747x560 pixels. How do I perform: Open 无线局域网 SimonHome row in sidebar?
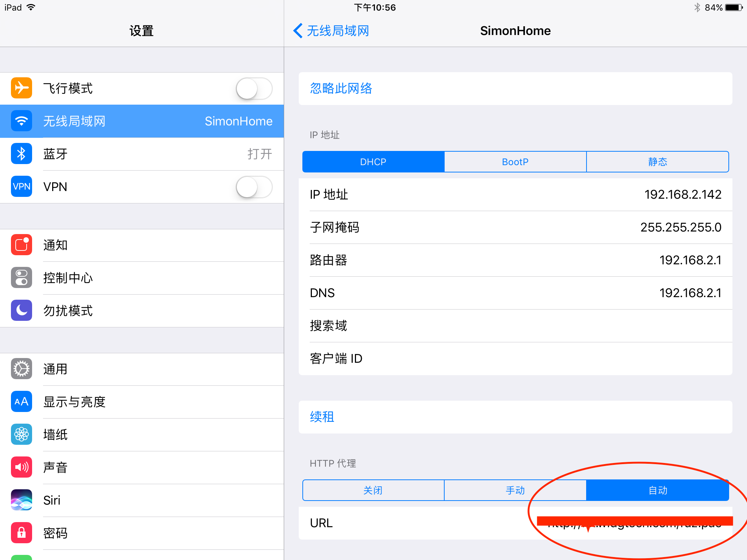coord(142,121)
